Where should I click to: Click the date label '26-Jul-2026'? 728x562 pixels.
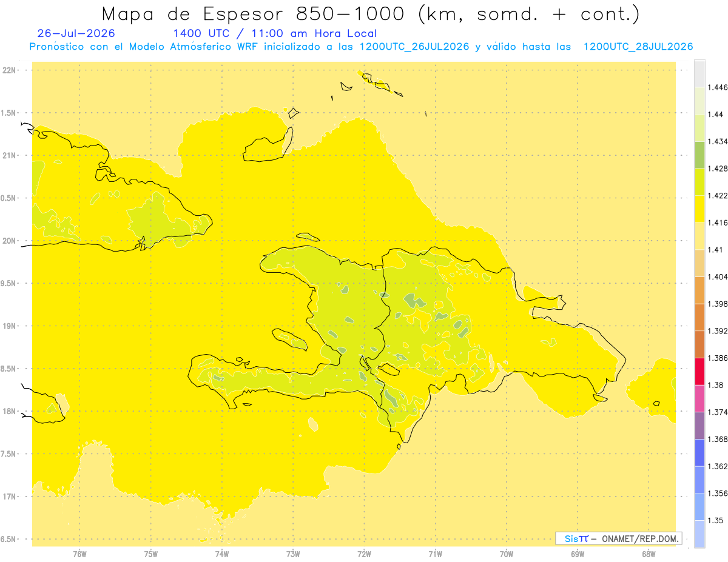(76, 33)
